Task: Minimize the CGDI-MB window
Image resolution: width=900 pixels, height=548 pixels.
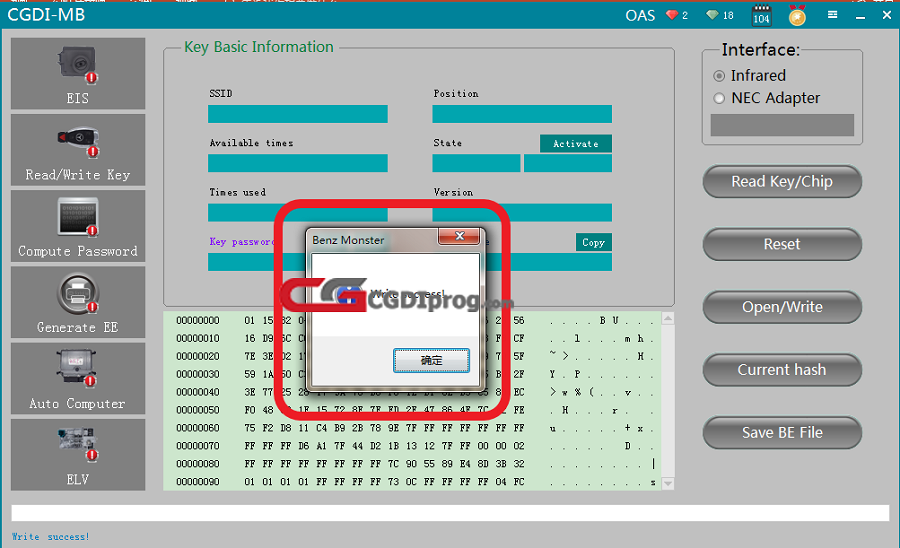Action: pyautogui.click(x=860, y=16)
